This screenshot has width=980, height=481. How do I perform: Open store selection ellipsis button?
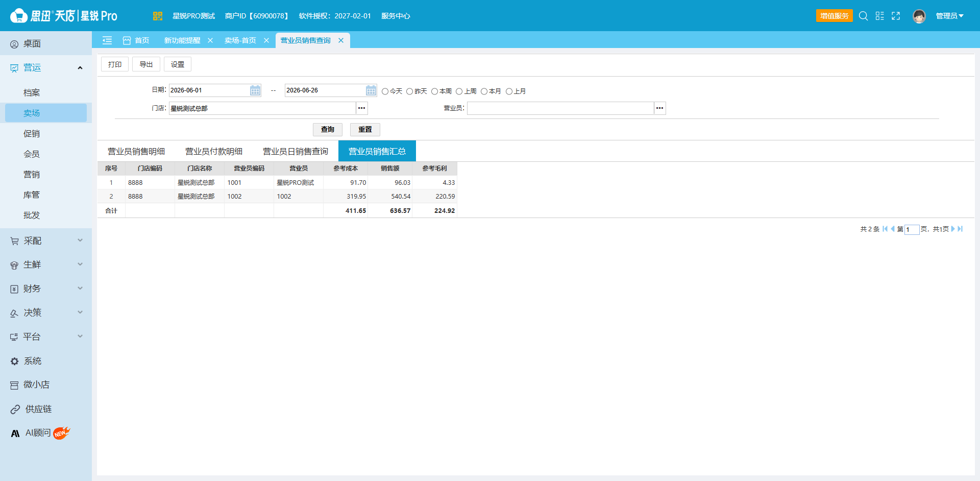click(x=361, y=108)
